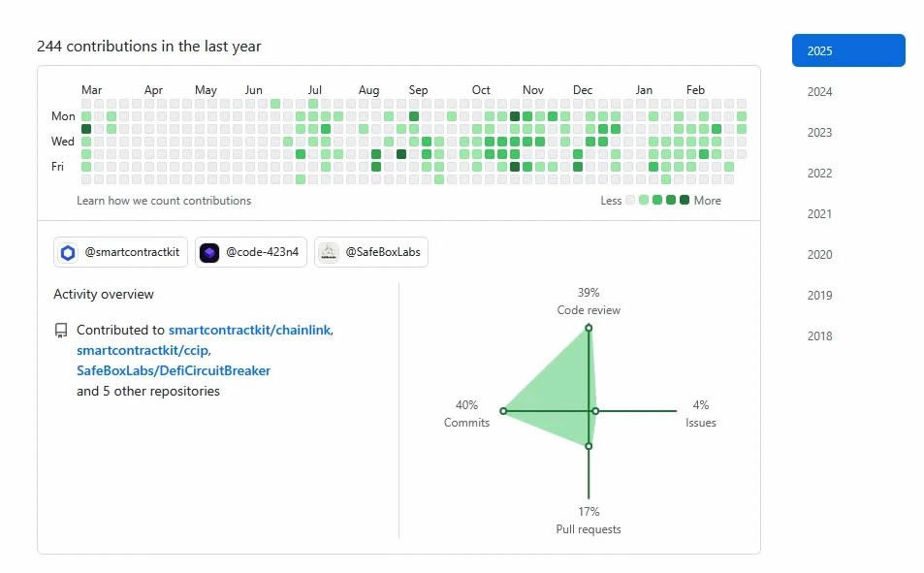Click the darkest green legend square
924x573 pixels.
[x=685, y=201]
